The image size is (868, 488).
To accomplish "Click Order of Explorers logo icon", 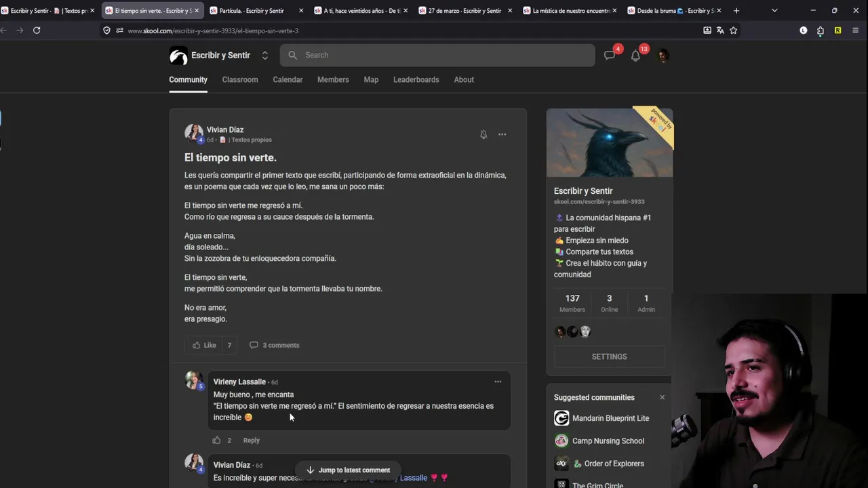I will pos(561,464).
